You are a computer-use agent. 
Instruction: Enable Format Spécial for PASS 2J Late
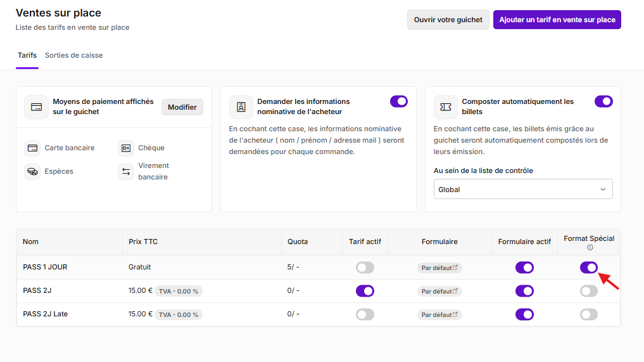click(588, 314)
